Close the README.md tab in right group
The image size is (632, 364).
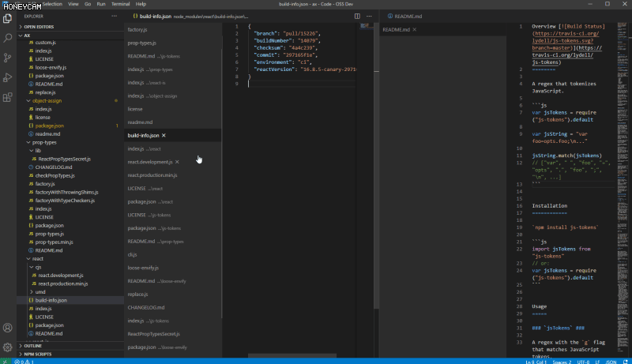(x=414, y=29)
